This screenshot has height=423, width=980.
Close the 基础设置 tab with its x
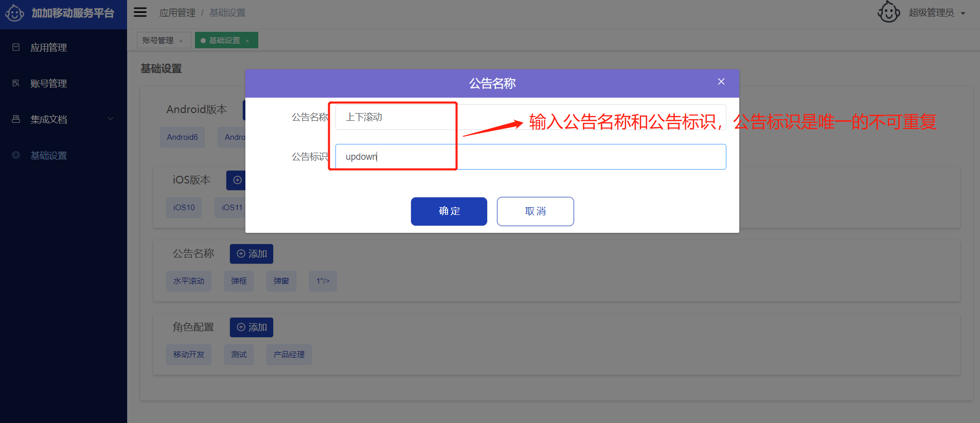(247, 41)
